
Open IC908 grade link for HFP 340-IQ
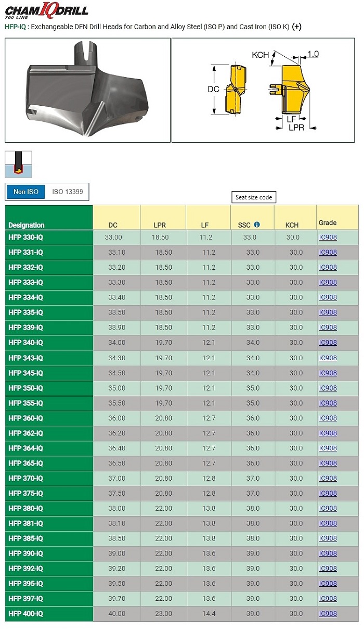pos(328,343)
